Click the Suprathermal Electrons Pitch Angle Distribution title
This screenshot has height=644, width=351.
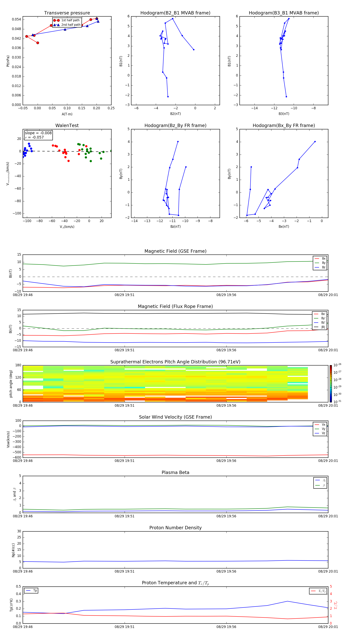[175, 362]
